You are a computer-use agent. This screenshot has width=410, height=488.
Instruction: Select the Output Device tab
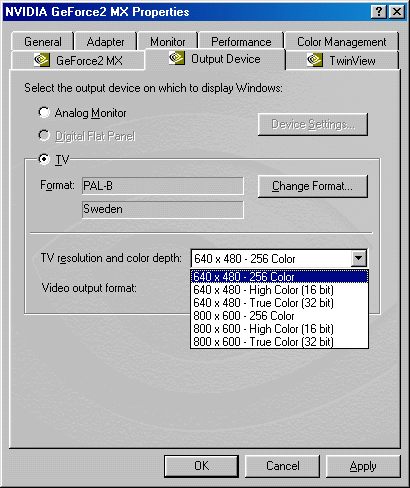tap(215, 59)
